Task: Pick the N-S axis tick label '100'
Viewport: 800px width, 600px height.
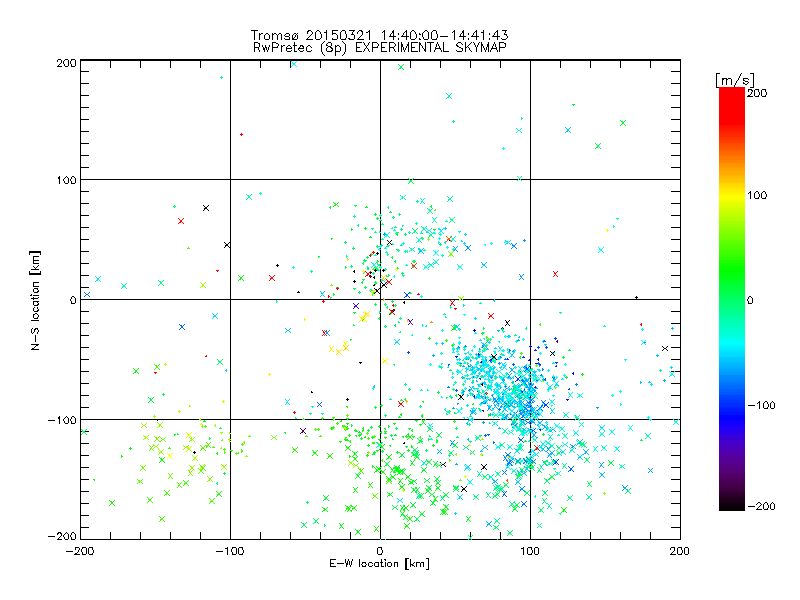Action: click(66, 180)
